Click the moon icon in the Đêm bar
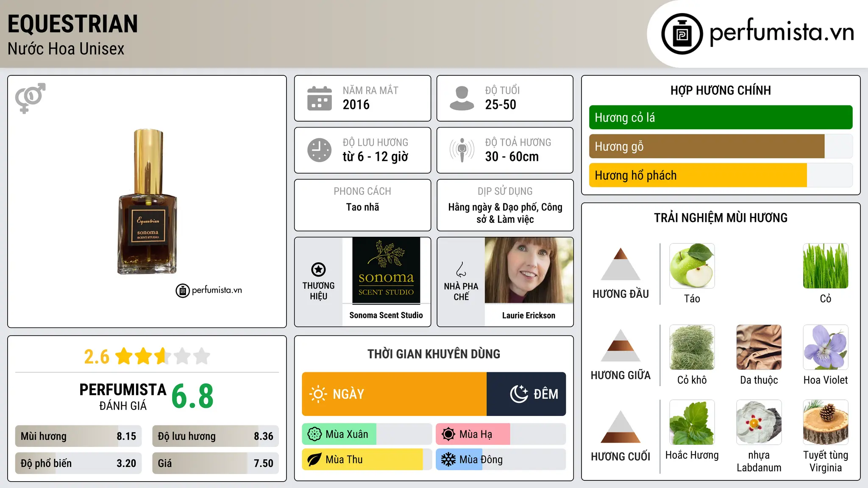The image size is (868, 488). coord(519,394)
